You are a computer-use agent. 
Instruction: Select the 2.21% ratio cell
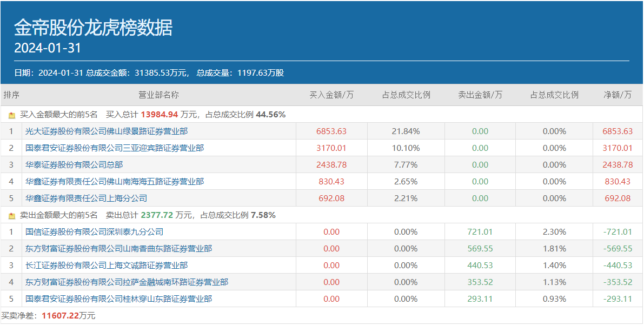coord(406,198)
